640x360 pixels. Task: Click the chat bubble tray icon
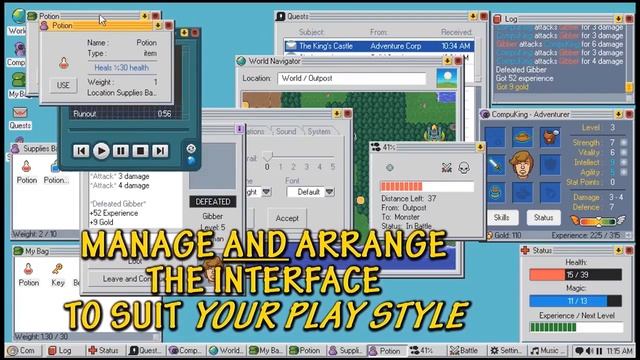(x=579, y=351)
